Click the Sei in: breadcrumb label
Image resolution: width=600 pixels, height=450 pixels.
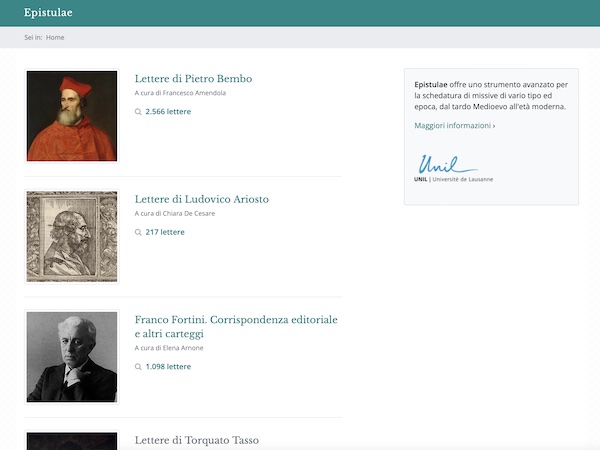coord(33,38)
